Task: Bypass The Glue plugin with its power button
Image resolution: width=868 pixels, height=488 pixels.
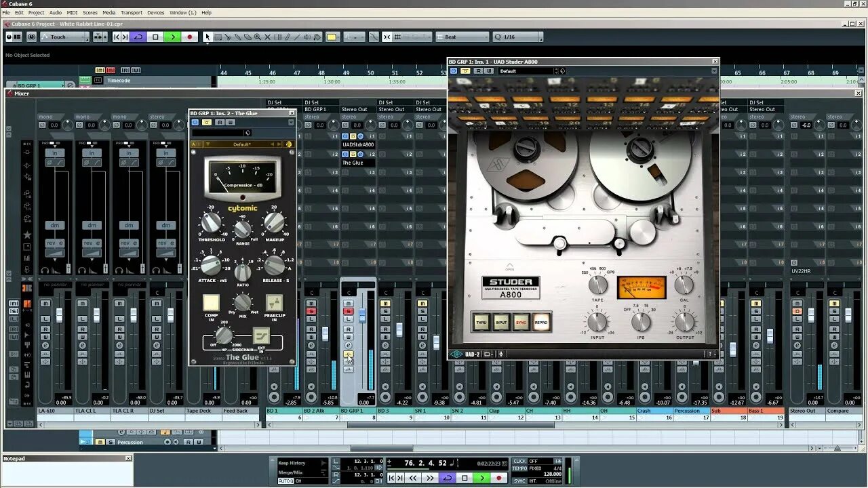Action: (195, 122)
